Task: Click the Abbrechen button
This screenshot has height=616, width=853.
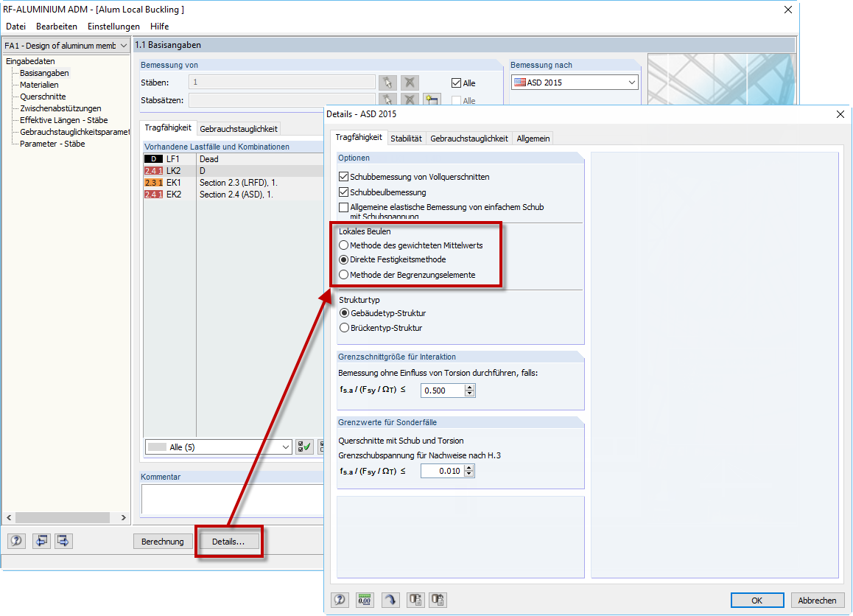Action: tap(817, 601)
